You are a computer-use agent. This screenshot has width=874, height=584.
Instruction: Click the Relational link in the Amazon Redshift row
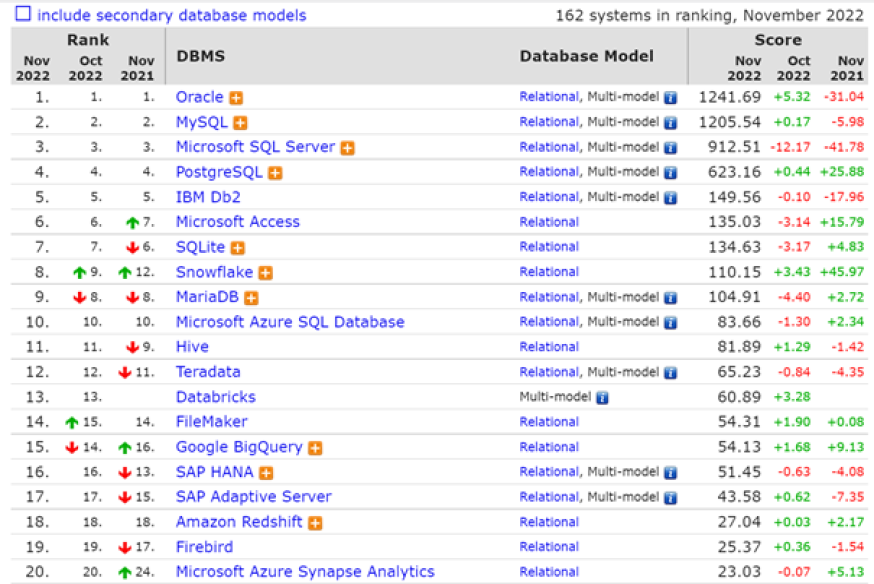coord(549,522)
